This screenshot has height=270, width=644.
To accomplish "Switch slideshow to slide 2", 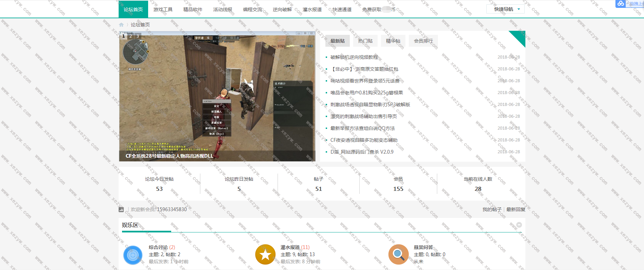I will [x=130, y=36].
